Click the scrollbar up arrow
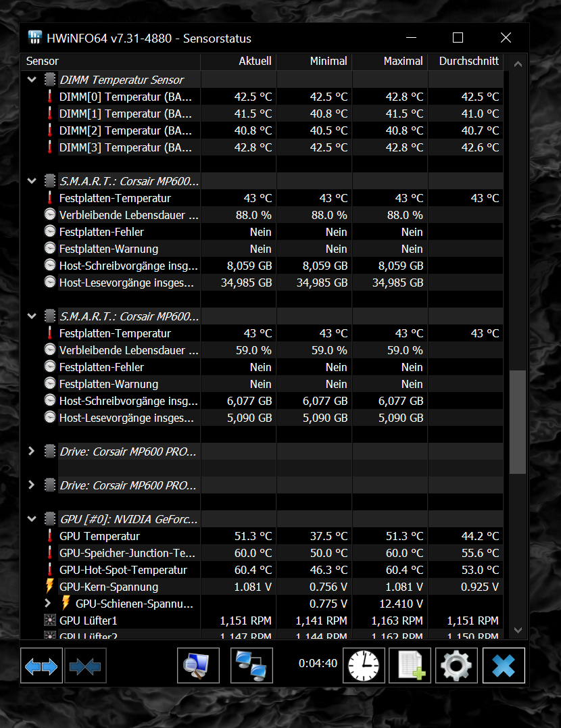 click(518, 64)
